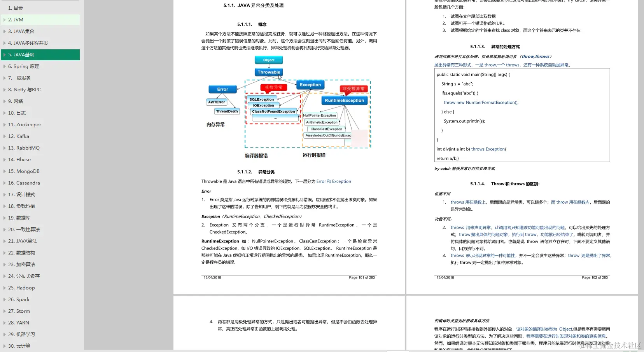Screen dimensions: 644x352
Task: Click the RuntimeException box in the diagram
Action: pyautogui.click(x=344, y=100)
